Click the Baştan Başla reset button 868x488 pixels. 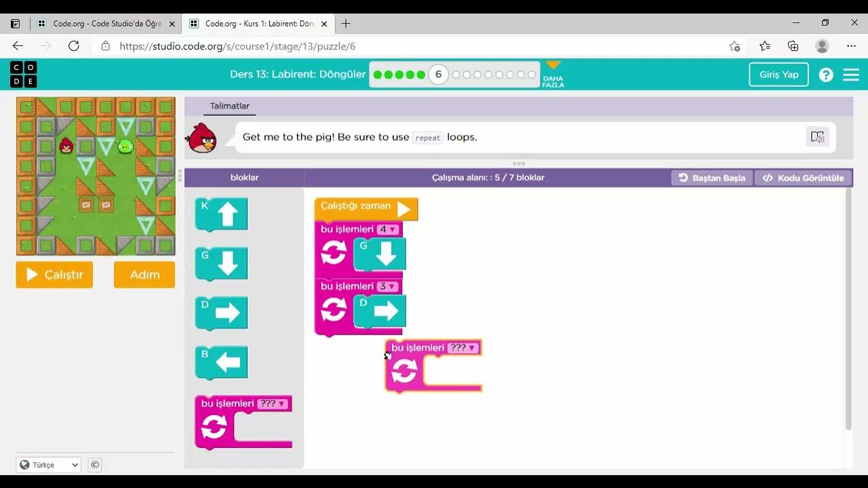[x=711, y=178]
